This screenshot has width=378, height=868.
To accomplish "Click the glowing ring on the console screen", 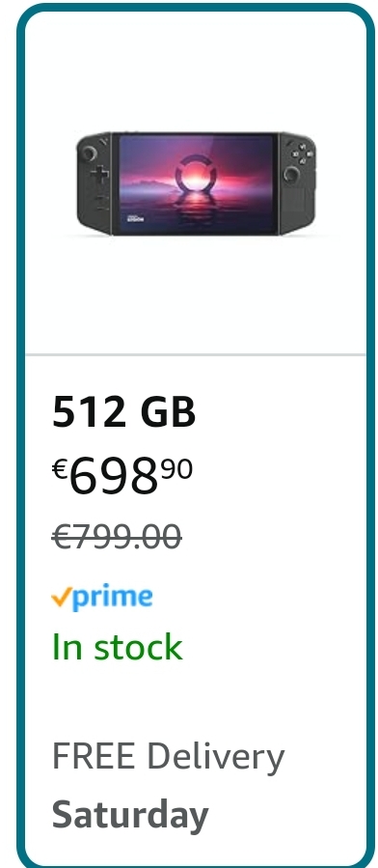I will [x=196, y=175].
